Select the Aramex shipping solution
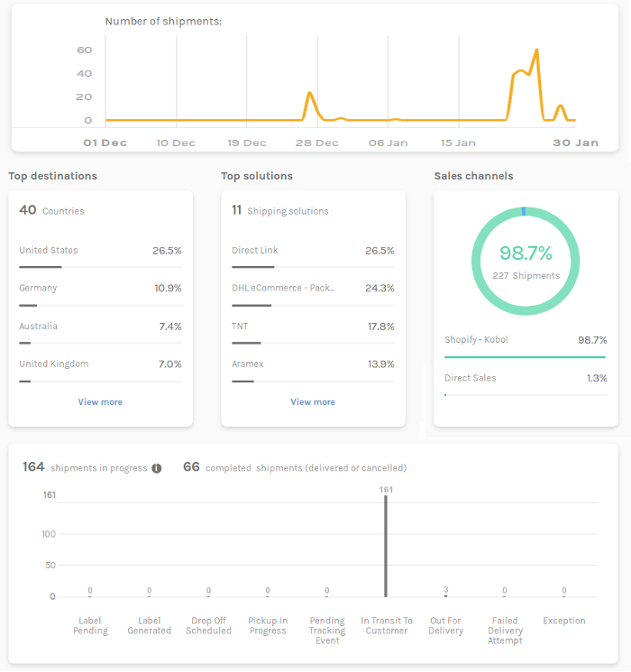The image size is (631, 672). (x=313, y=370)
